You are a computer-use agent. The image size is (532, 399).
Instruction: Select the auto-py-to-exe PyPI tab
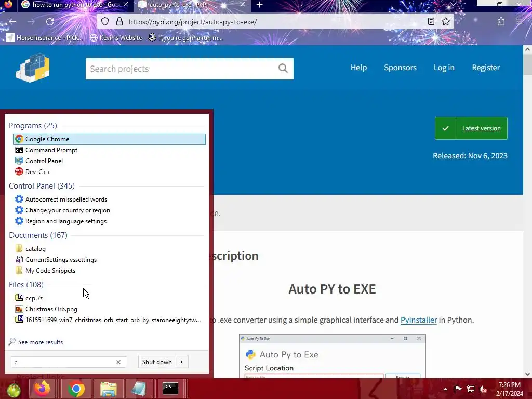point(193,5)
